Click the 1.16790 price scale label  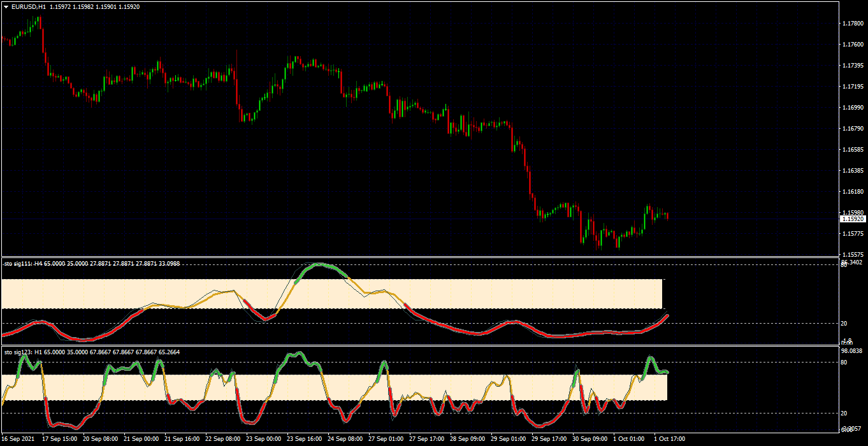point(853,129)
